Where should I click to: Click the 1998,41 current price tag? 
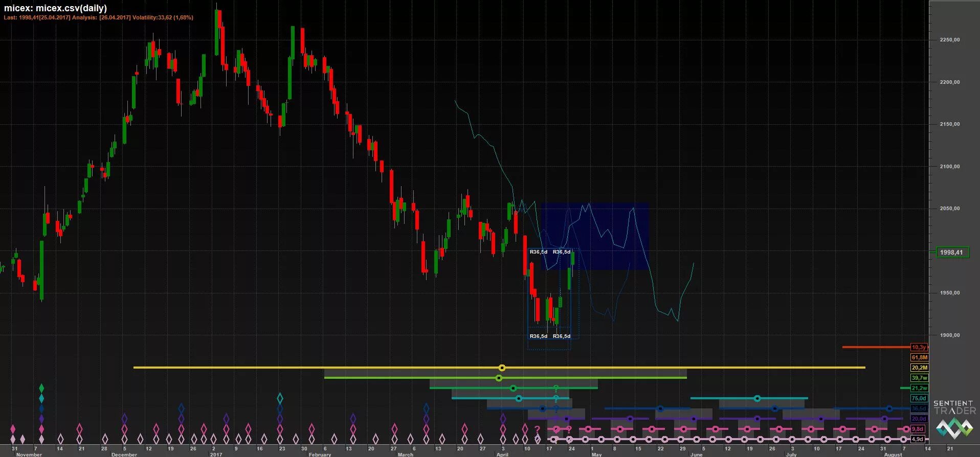click(951, 252)
